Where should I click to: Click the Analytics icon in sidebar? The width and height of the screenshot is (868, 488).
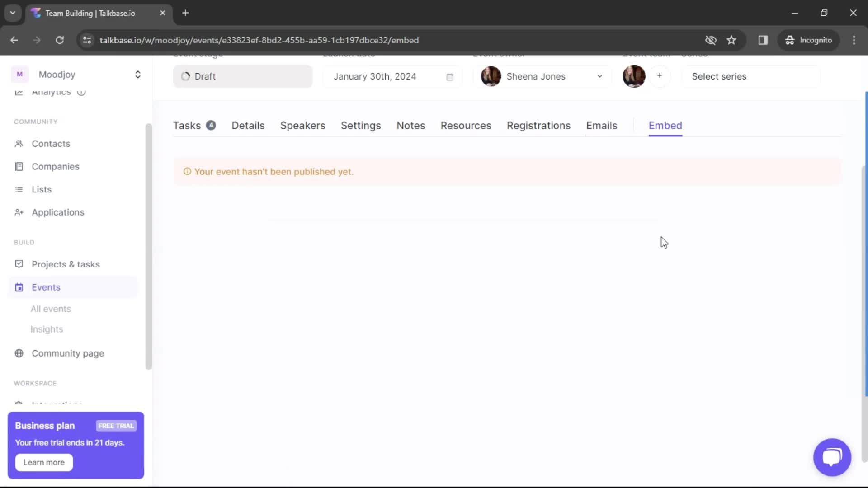coord(19,92)
